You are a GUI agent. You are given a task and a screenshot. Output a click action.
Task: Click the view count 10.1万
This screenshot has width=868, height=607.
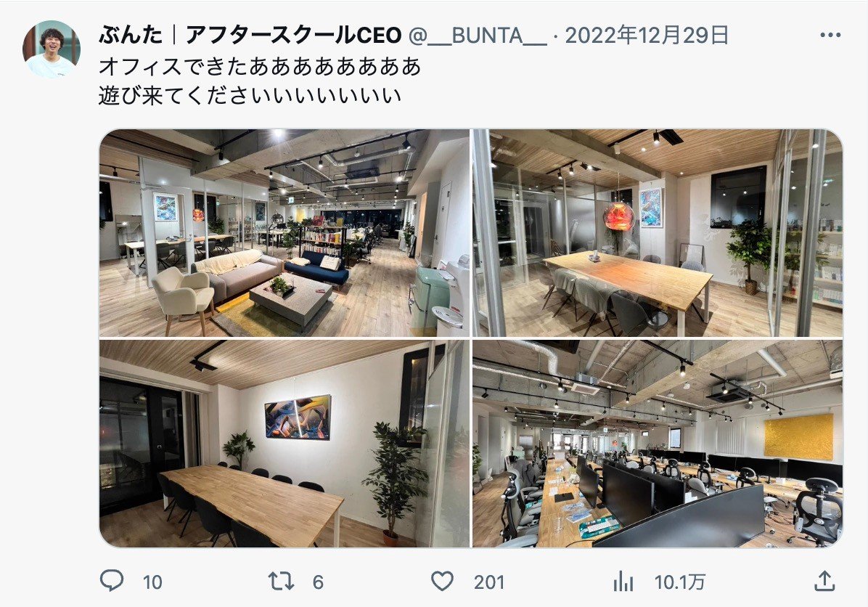point(679,582)
